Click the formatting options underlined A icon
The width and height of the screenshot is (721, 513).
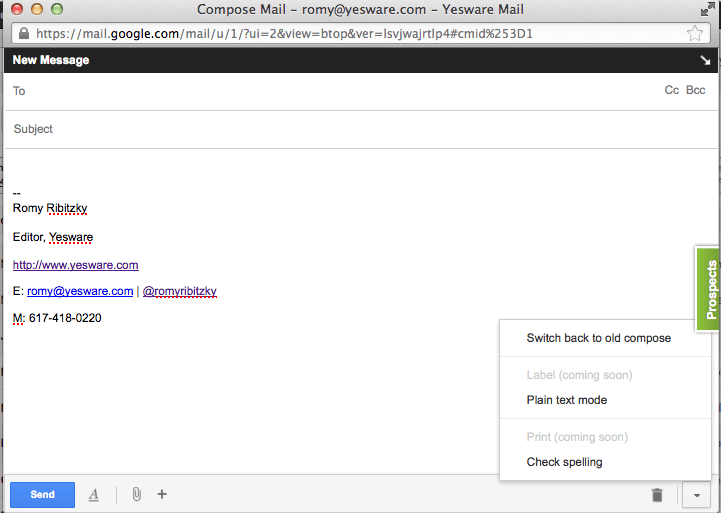tap(94, 494)
